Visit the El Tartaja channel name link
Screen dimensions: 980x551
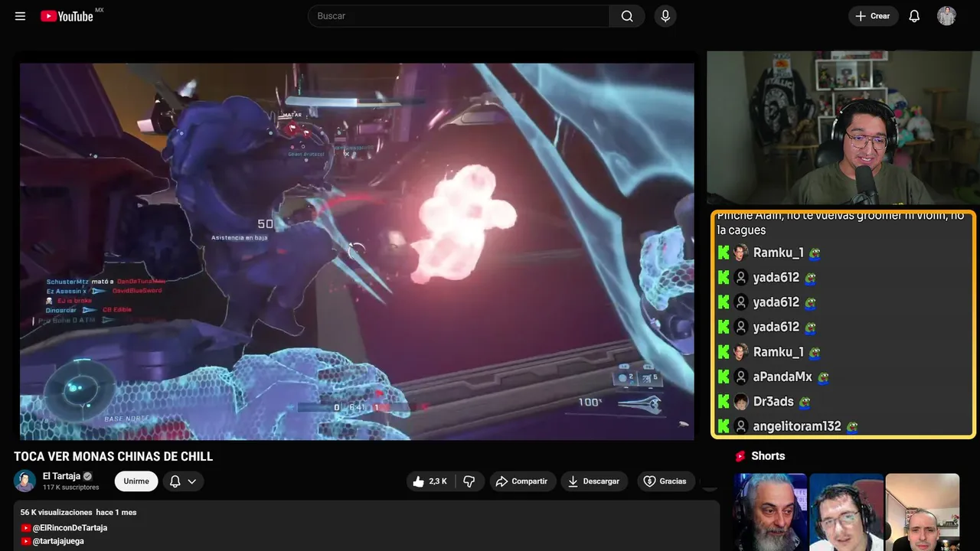pyautogui.click(x=61, y=476)
